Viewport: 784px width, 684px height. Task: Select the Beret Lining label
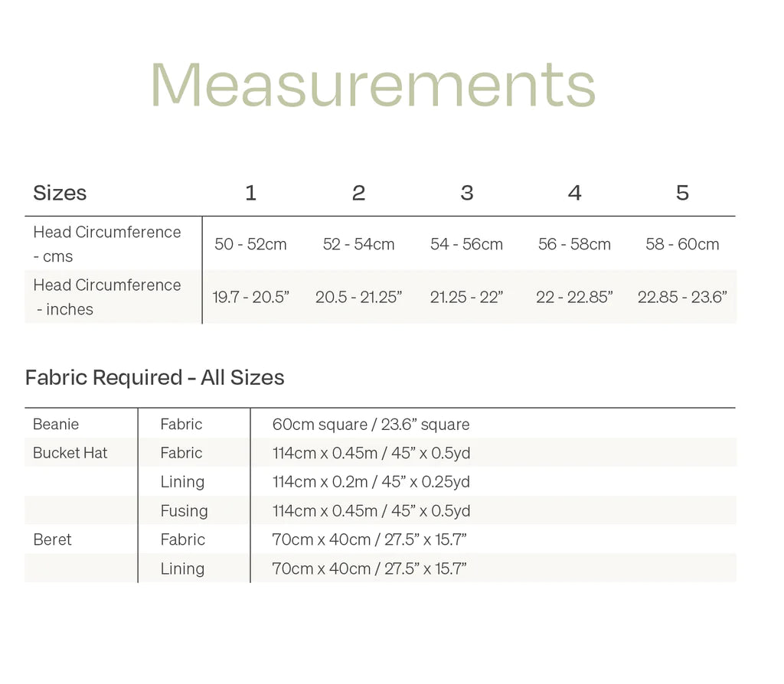182,569
